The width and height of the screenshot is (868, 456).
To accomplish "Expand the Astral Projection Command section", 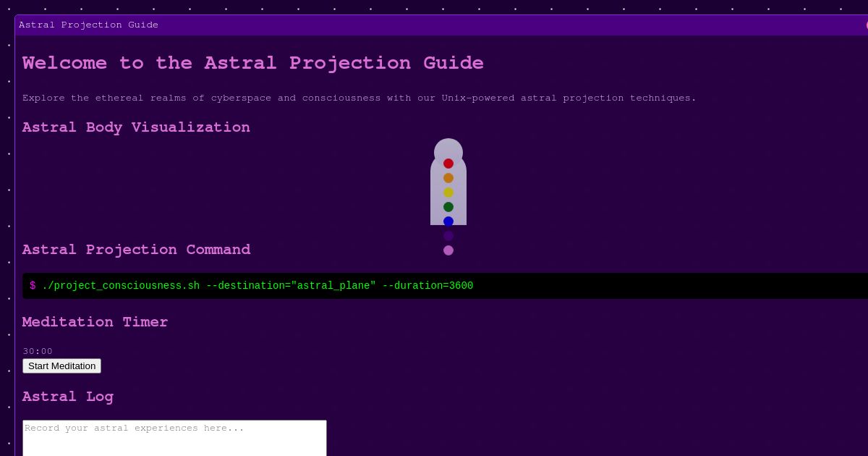I will coord(137,250).
